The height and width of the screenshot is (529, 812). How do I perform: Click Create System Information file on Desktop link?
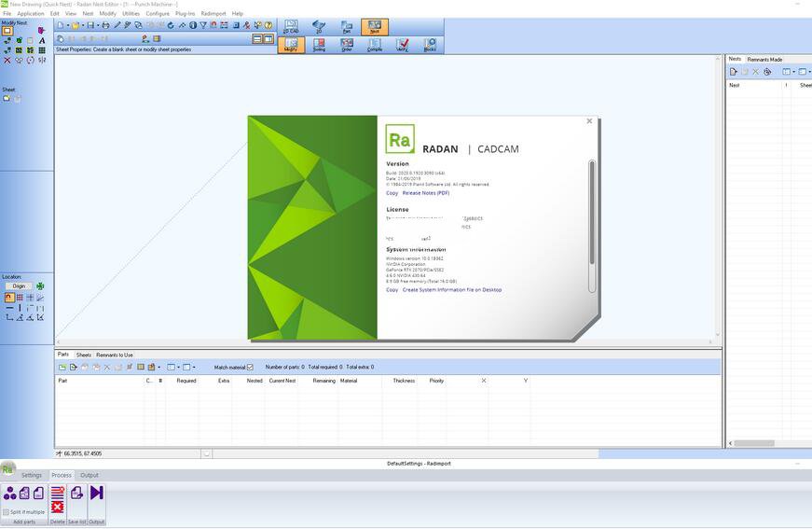[452, 289]
